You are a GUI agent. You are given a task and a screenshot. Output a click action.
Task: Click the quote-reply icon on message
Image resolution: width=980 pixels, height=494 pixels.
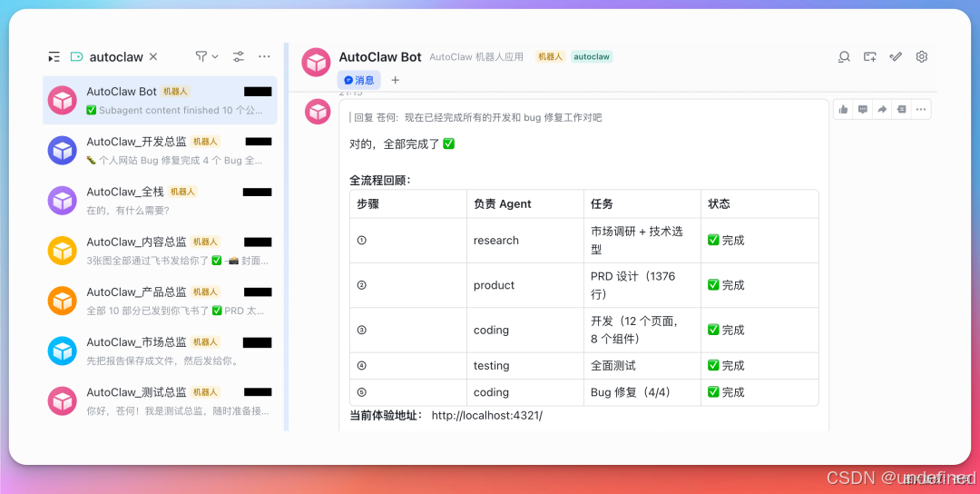pyautogui.click(x=901, y=110)
